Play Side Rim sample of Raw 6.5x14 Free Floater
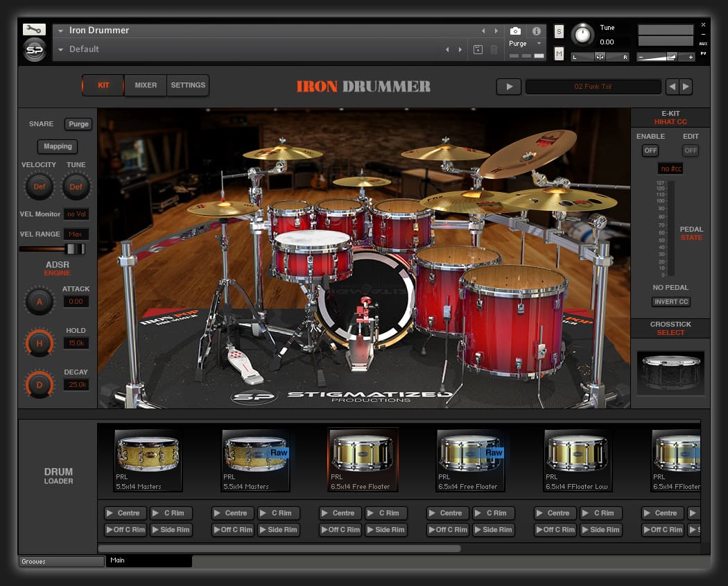The image size is (728, 586). (x=494, y=530)
